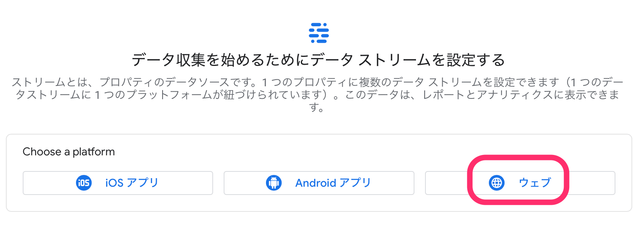Click the Android robot icon
Screen dimensions: 644x233
pos(274,183)
